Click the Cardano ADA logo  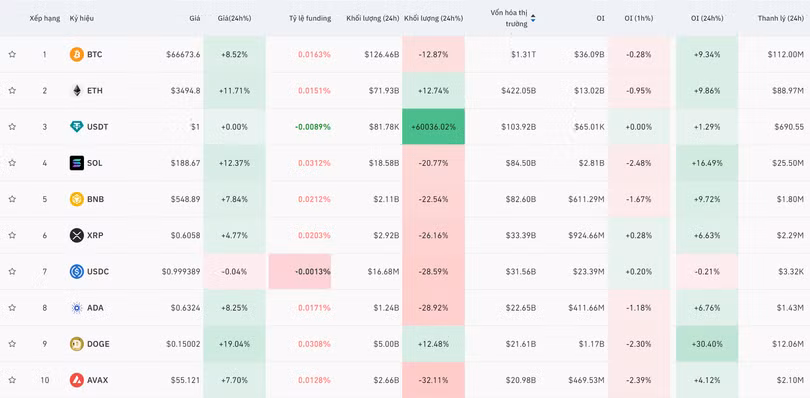[76, 308]
